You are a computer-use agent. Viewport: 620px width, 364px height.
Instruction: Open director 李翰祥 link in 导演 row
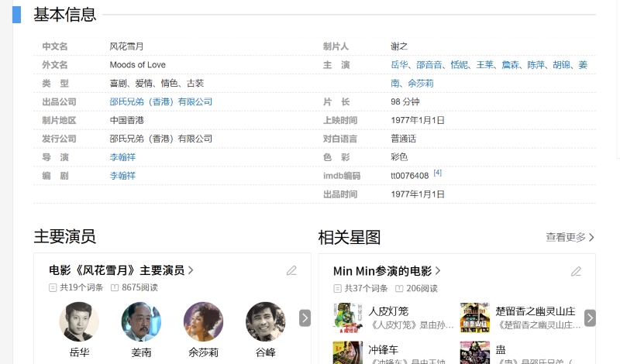(122, 157)
